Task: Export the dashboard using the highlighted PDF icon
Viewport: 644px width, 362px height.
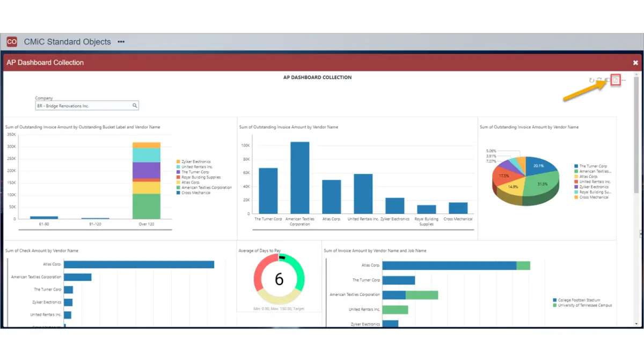Action: (615, 80)
